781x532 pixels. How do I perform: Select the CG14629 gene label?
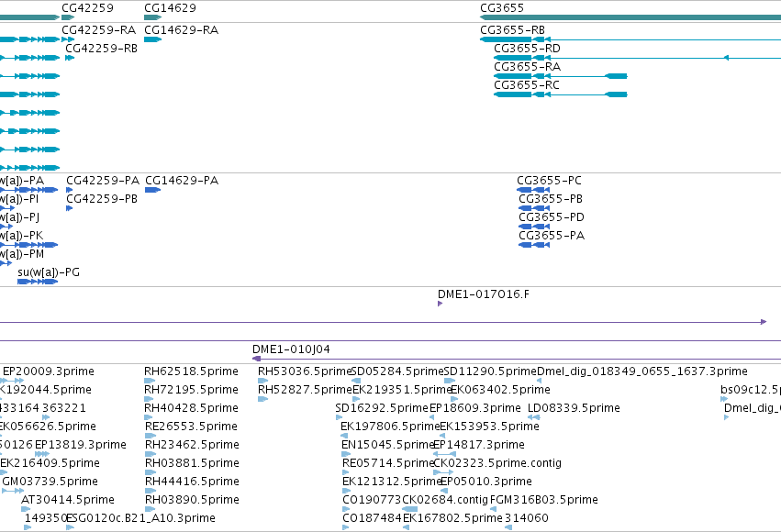pyautogui.click(x=170, y=8)
